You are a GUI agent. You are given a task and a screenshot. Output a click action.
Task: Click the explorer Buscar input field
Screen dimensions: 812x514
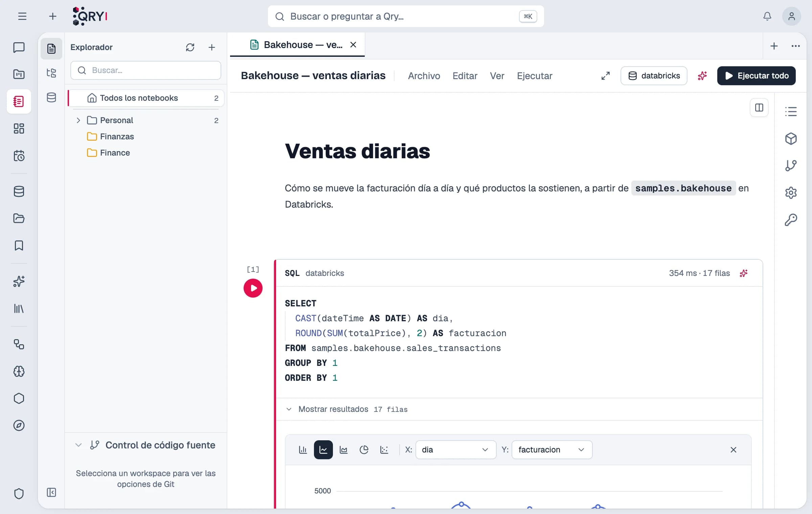pyautogui.click(x=146, y=70)
